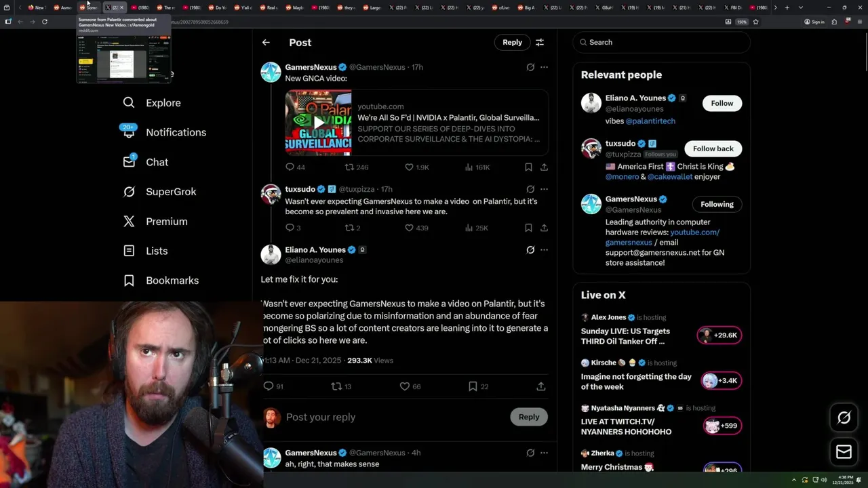Like the main post with 66 likes

410,386
